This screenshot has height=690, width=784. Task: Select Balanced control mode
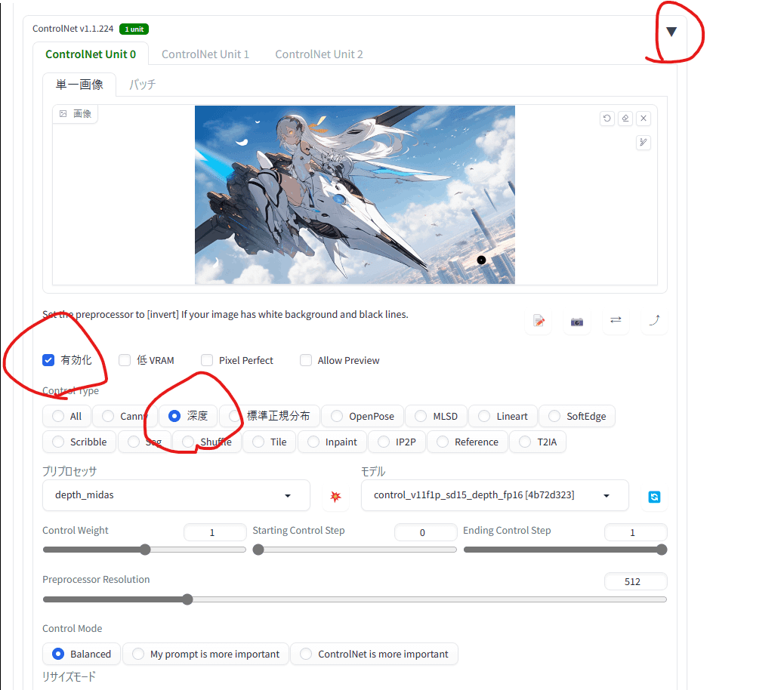coord(82,654)
